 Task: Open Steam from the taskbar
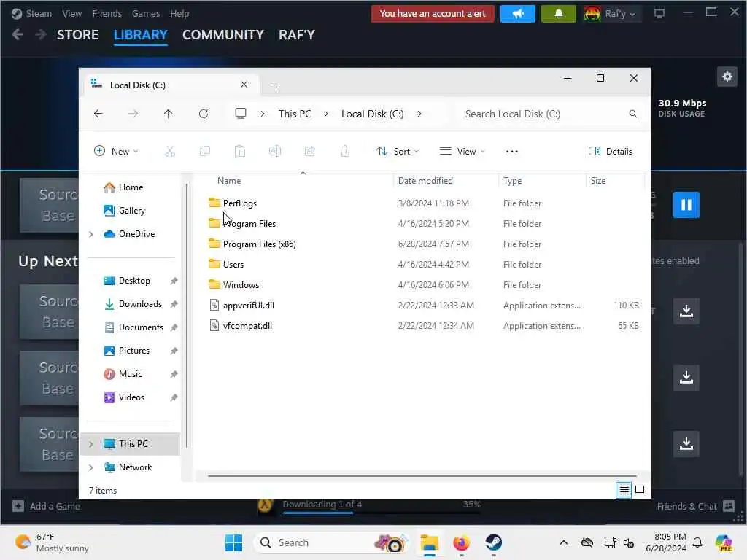tap(494, 542)
